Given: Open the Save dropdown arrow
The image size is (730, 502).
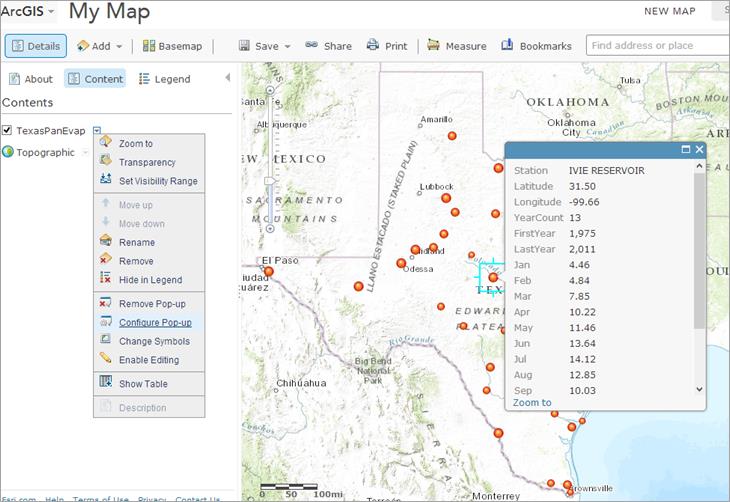Looking at the screenshot, I should coord(287,47).
